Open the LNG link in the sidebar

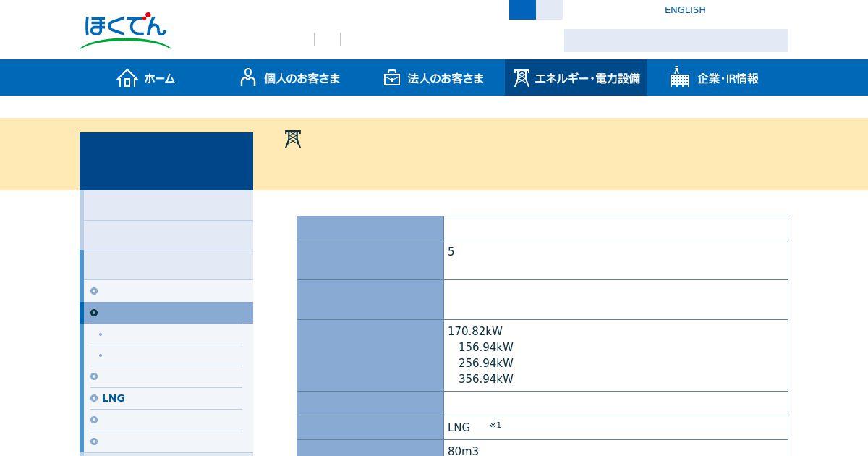[114, 398]
